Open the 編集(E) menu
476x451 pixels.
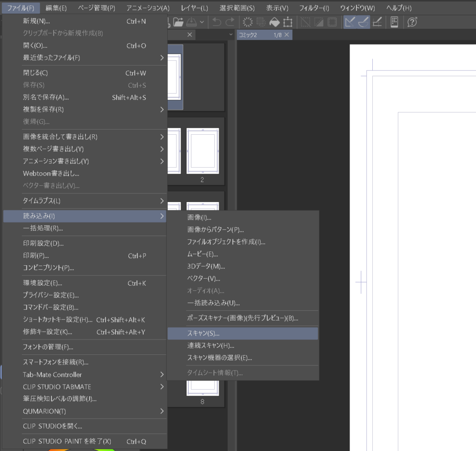[x=56, y=8]
